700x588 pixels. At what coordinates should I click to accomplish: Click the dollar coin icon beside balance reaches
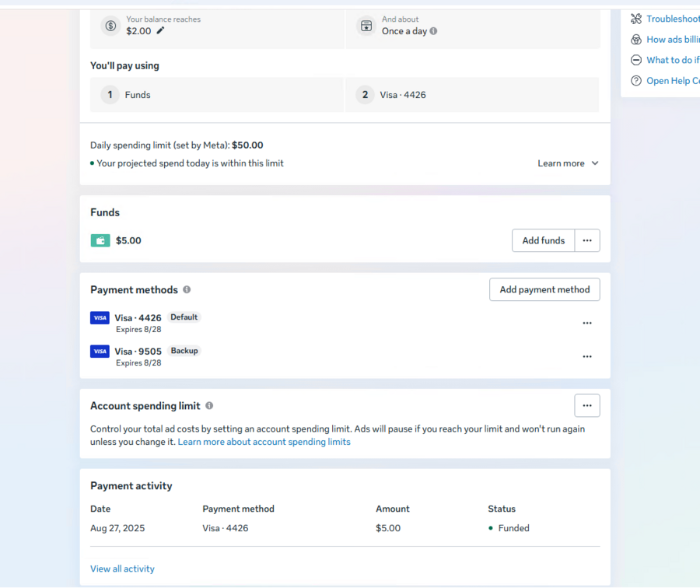coord(110,26)
